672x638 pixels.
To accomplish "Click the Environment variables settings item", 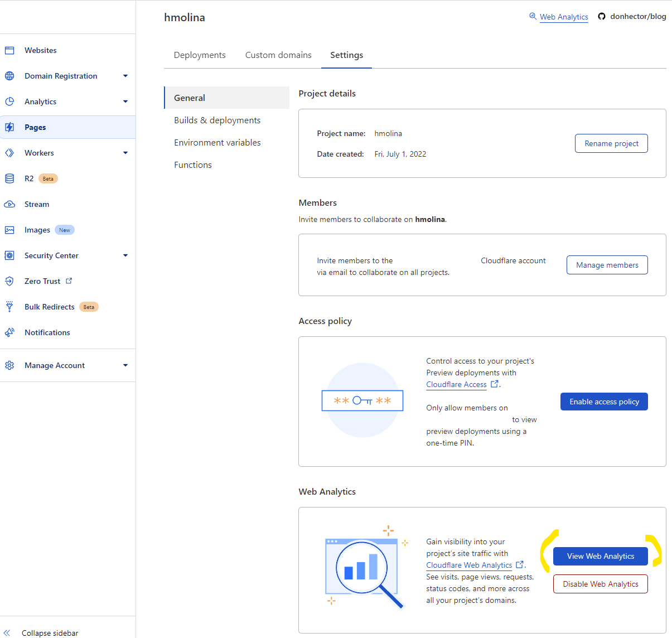I will point(217,142).
